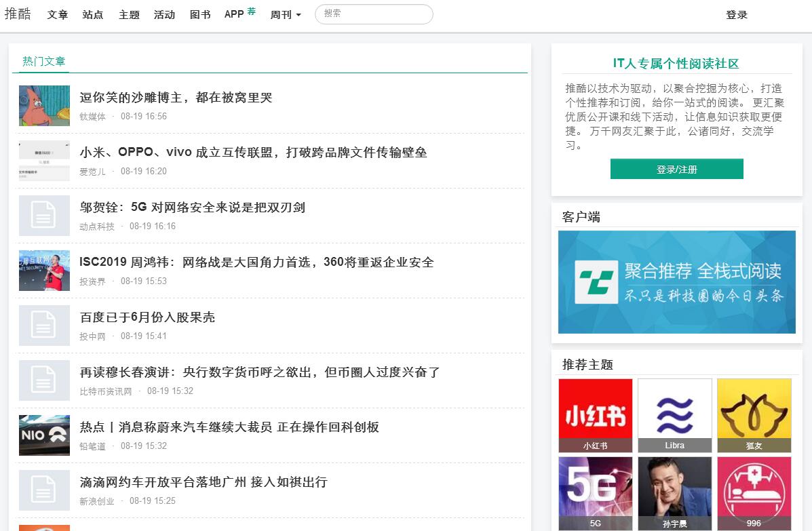The width and height of the screenshot is (812, 531).
Task: Open article 百度已于6月份入股果壳
Action: pyautogui.click(x=147, y=317)
